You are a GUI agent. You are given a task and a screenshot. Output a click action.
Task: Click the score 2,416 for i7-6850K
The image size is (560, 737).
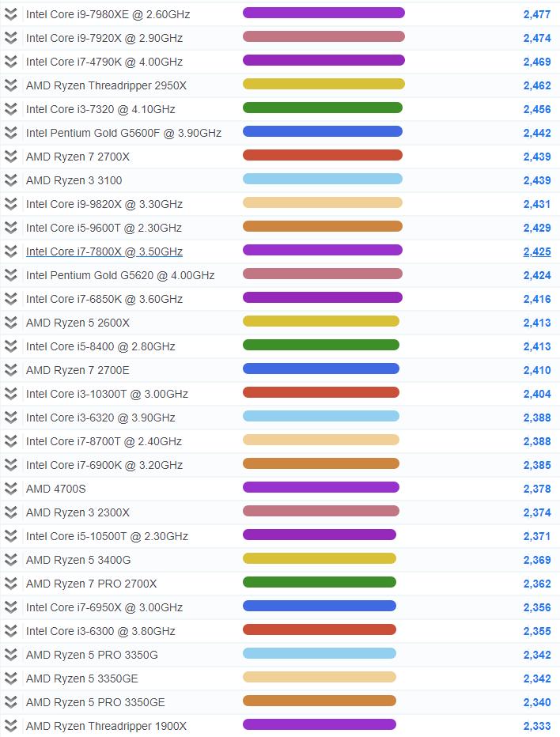(537, 299)
